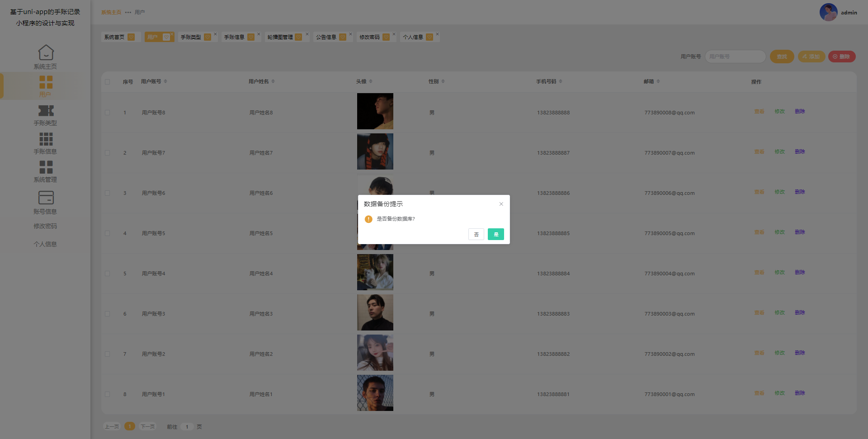Open 手账类型 ticket icon in sidebar
The image size is (868, 439).
[x=46, y=111]
